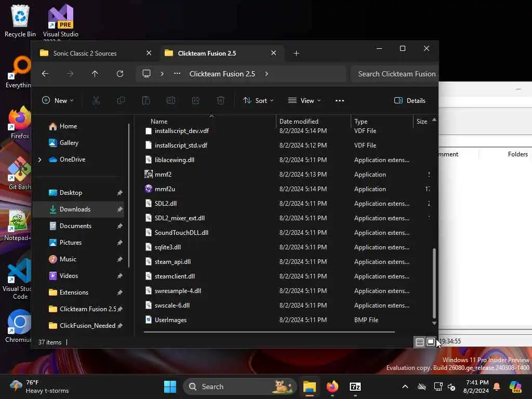This screenshot has width=532, height=399.
Task: Expand the breadcrumb chevron after the PC icon
Action: (162, 74)
